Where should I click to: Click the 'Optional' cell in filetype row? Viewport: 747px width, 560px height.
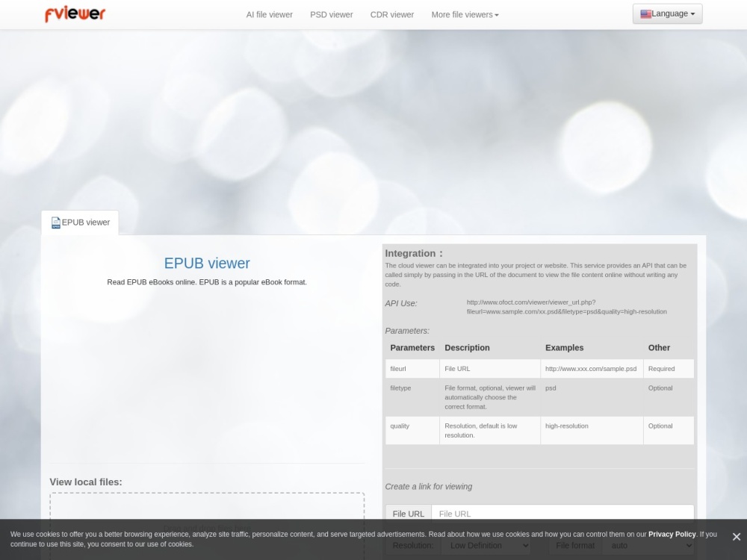(669, 397)
